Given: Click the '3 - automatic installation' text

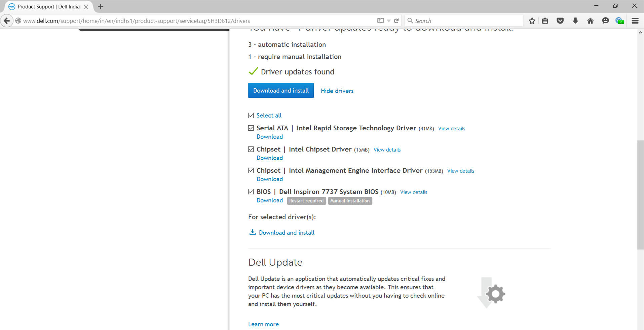Looking at the screenshot, I should [x=287, y=44].
